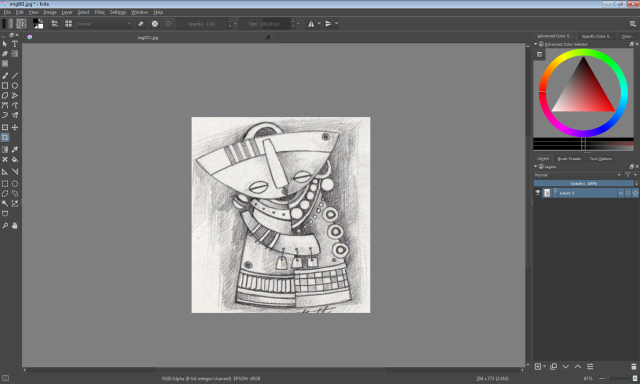Select the shape selection arrow tool
This screenshot has width=640, height=384.
[5, 44]
